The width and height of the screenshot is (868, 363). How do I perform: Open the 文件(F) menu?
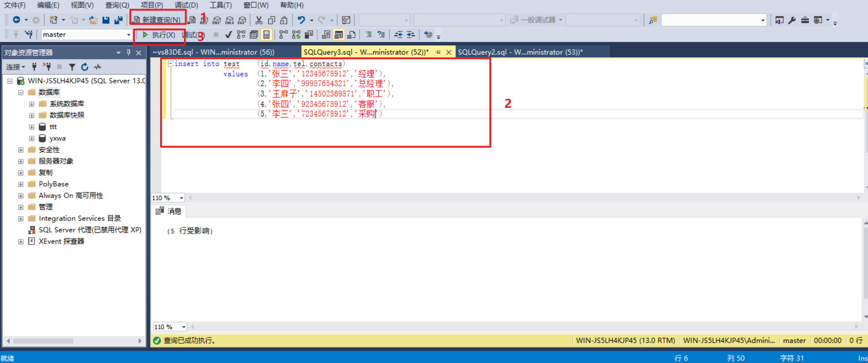point(15,5)
